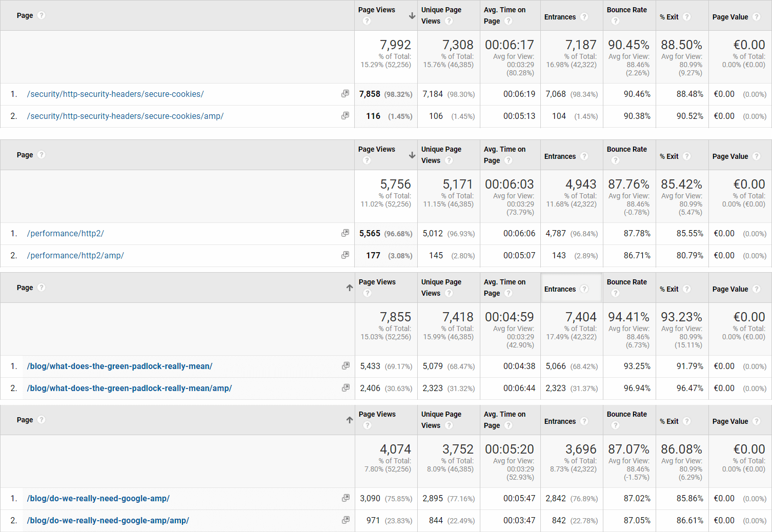Click the descending sort arrow in the secure-cookies table's Page Views header
The image size is (772, 532).
[412, 16]
